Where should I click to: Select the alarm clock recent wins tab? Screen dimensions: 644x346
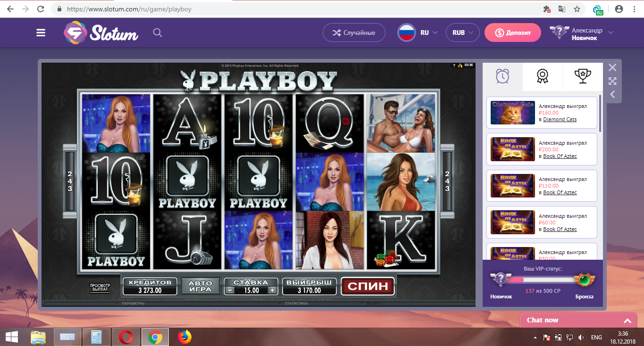[x=502, y=76]
